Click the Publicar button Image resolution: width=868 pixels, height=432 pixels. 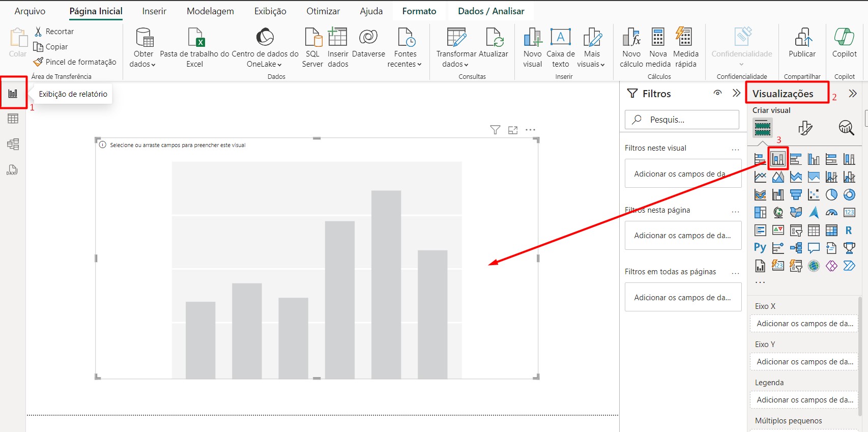pyautogui.click(x=802, y=43)
